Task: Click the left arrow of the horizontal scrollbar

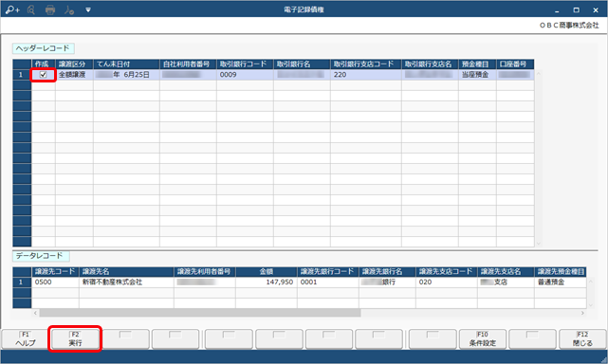Action: pos(35,313)
